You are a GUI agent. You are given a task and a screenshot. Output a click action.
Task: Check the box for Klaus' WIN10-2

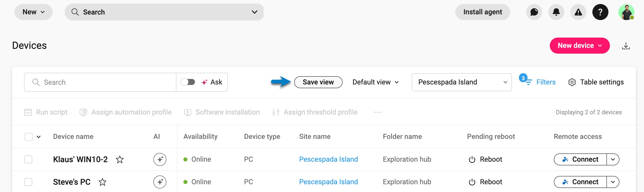28,159
